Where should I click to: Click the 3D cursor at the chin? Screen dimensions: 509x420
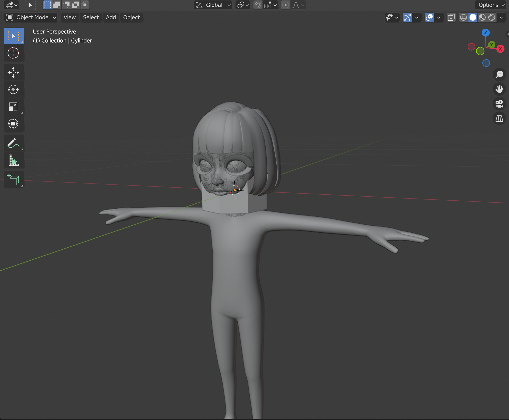tap(235, 190)
